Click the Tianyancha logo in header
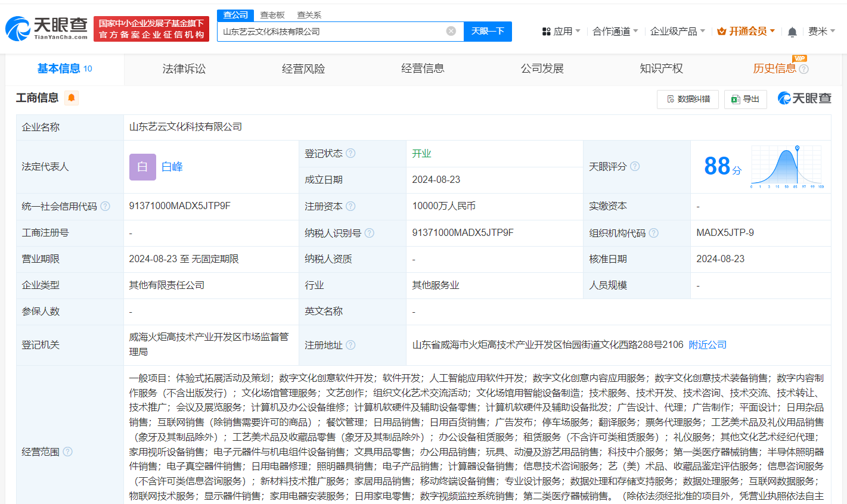 click(46, 28)
